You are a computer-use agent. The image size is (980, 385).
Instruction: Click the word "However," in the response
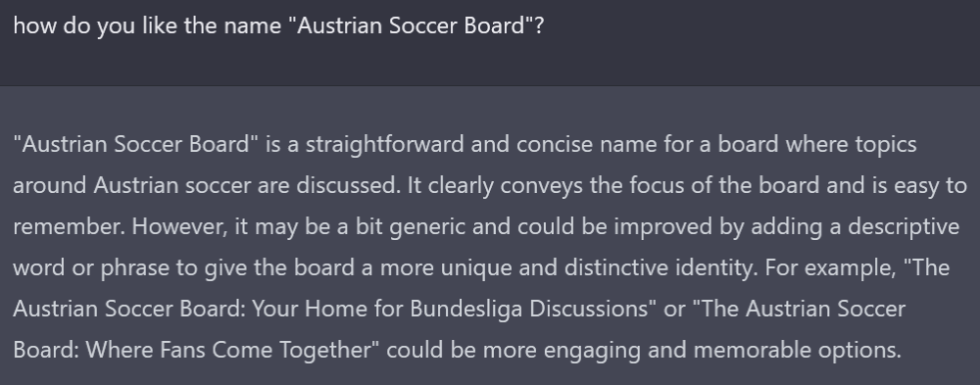point(180,226)
